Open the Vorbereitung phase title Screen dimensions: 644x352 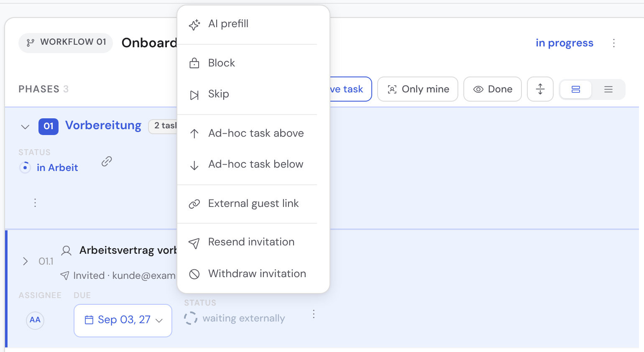click(103, 125)
